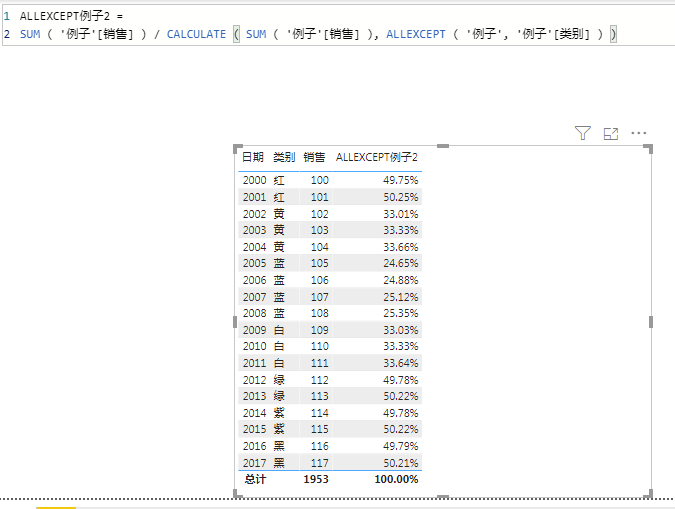The height and width of the screenshot is (509, 675).
Task: Click the 24.88% cell
Action: point(400,280)
